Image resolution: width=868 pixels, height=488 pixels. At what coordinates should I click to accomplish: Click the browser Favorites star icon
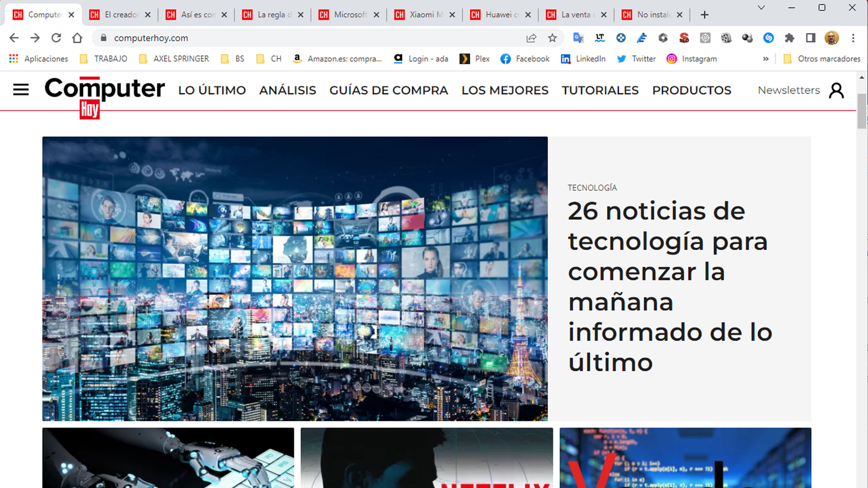553,38
